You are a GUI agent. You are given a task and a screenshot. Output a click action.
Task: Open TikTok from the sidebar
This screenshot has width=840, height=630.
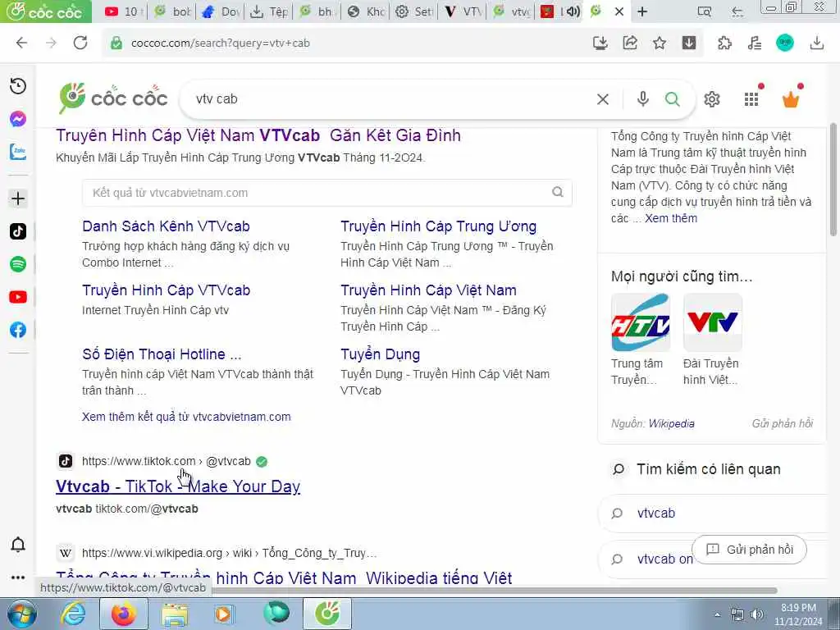(18, 231)
